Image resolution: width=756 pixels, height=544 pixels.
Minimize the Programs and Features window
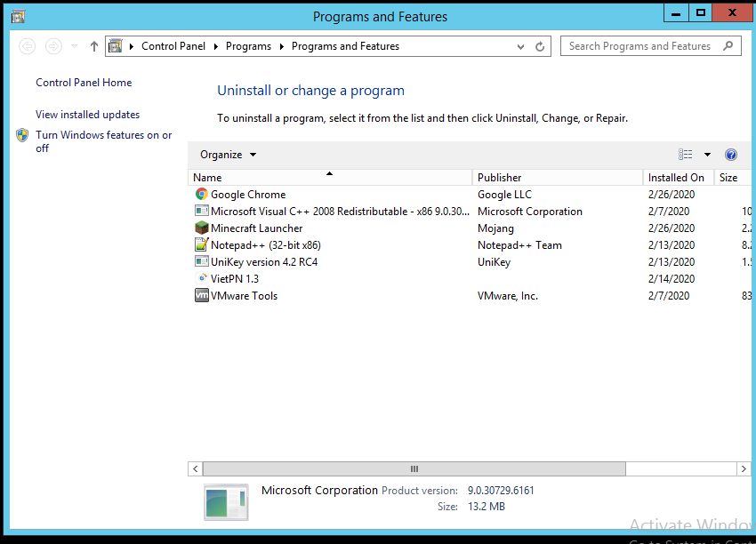point(676,13)
